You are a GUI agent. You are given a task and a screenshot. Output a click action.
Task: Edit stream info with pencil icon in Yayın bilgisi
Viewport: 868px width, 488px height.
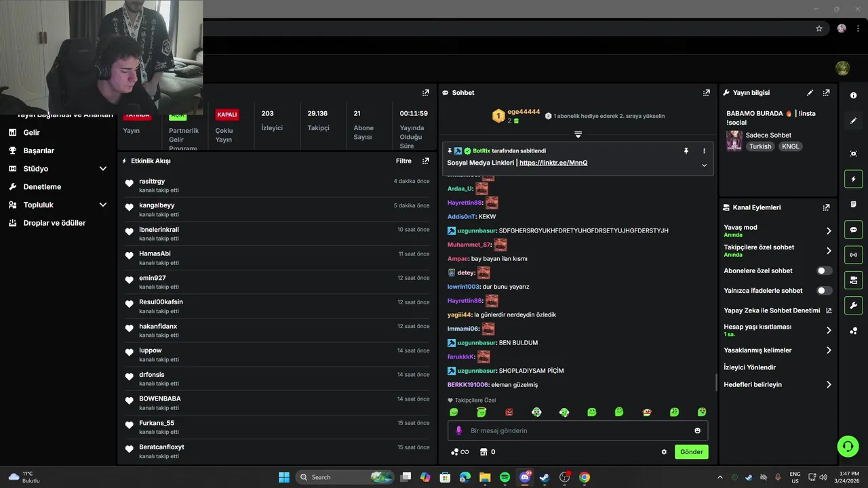[810, 93]
